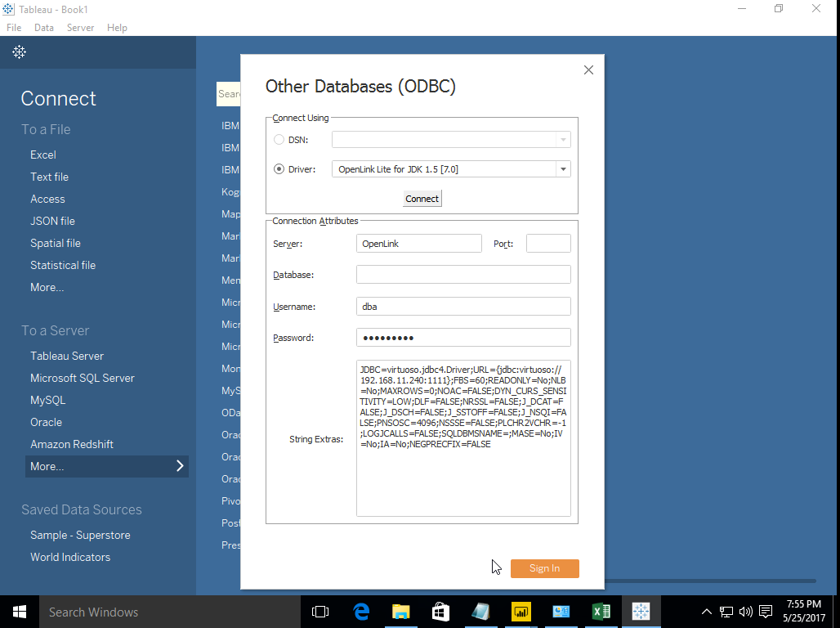Open File Explorer from taskbar
This screenshot has width=840, height=628.
point(400,612)
